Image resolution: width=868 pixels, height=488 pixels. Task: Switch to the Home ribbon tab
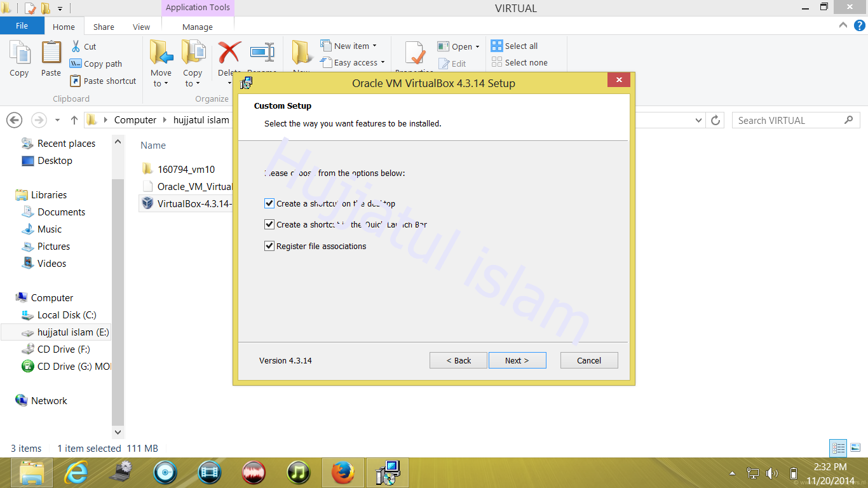pyautogui.click(x=64, y=27)
